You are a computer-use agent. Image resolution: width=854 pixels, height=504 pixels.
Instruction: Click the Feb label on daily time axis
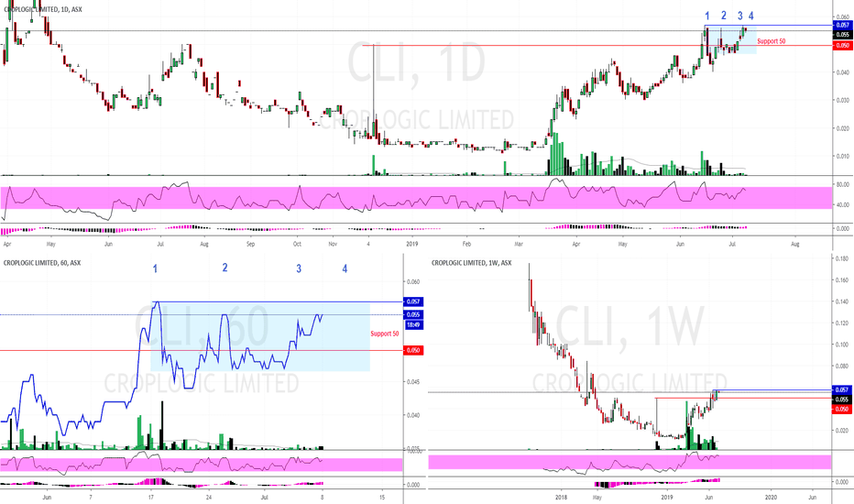tap(466, 244)
